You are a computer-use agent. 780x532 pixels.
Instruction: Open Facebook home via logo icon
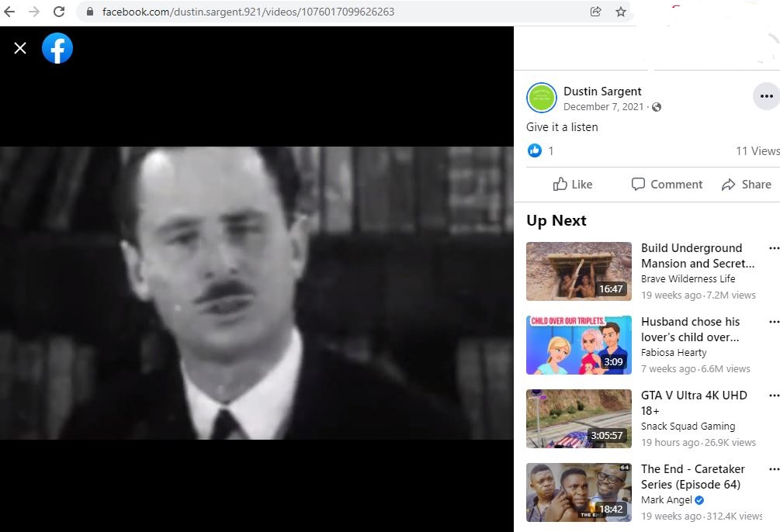pyautogui.click(x=57, y=48)
